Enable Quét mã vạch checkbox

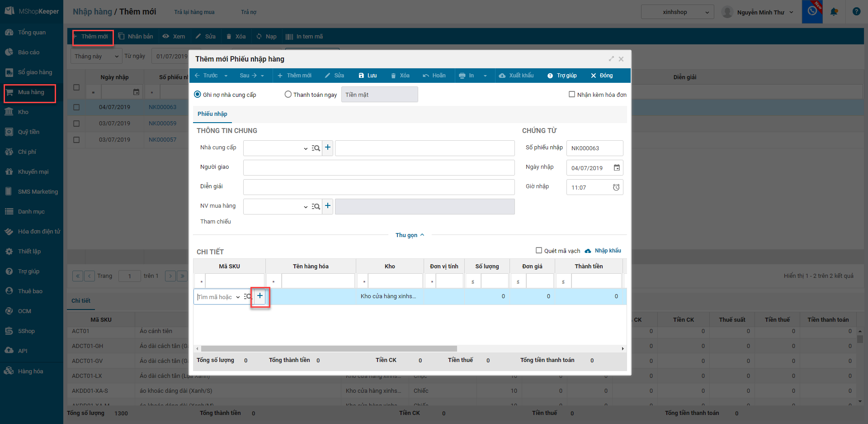tap(539, 250)
